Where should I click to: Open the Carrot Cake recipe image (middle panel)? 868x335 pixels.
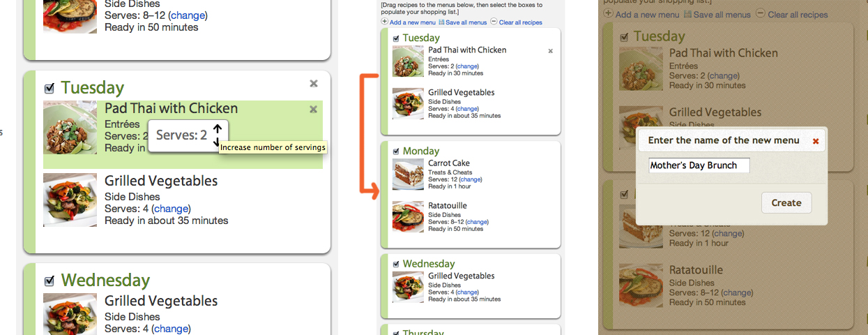(x=408, y=174)
